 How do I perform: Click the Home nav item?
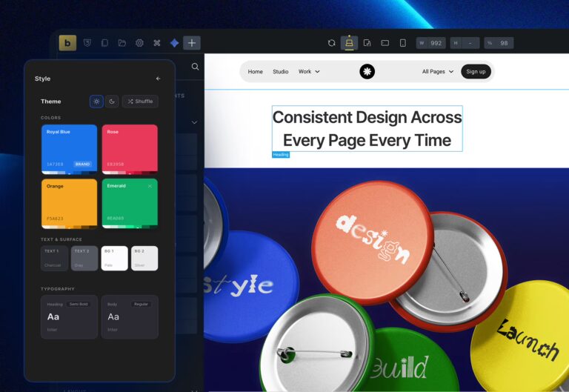[x=256, y=72]
